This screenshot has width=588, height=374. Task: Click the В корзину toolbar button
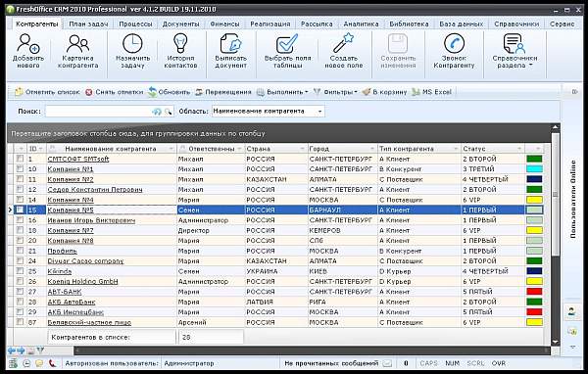(384, 92)
